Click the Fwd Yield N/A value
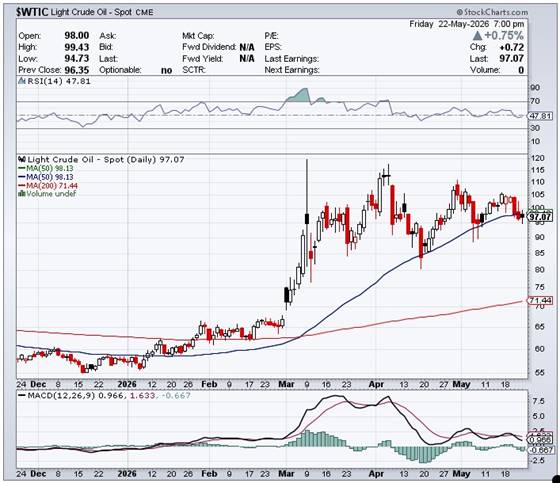The width and height of the screenshot is (560, 483). (x=247, y=58)
